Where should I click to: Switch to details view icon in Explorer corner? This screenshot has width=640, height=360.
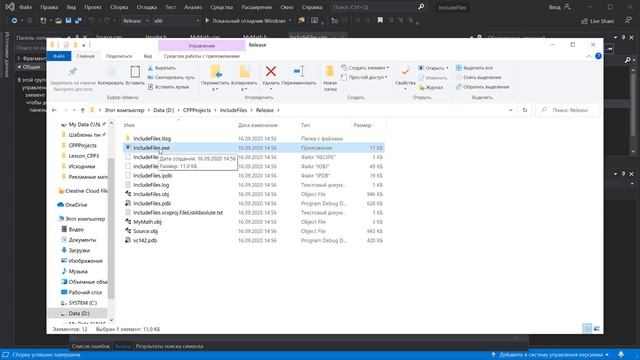coord(587,328)
